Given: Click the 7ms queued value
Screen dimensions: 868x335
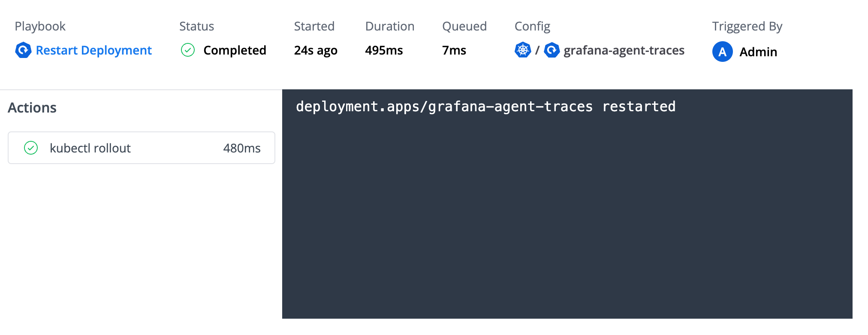Looking at the screenshot, I should [x=454, y=50].
